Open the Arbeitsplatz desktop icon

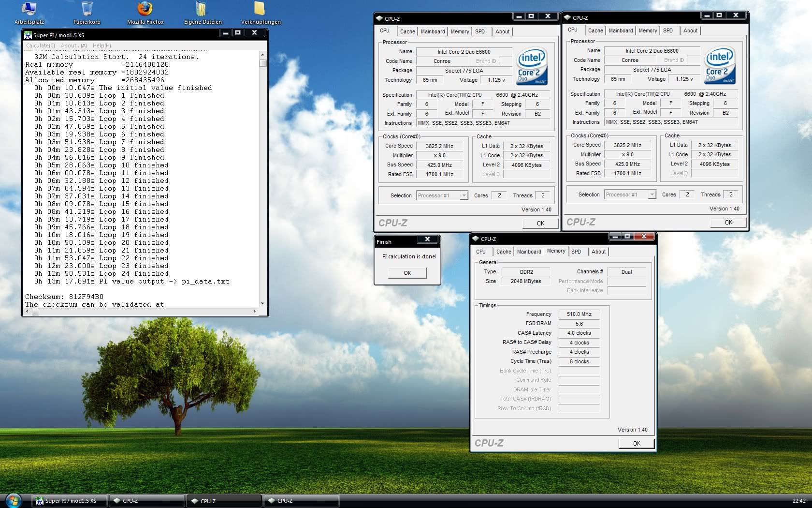click(x=29, y=13)
